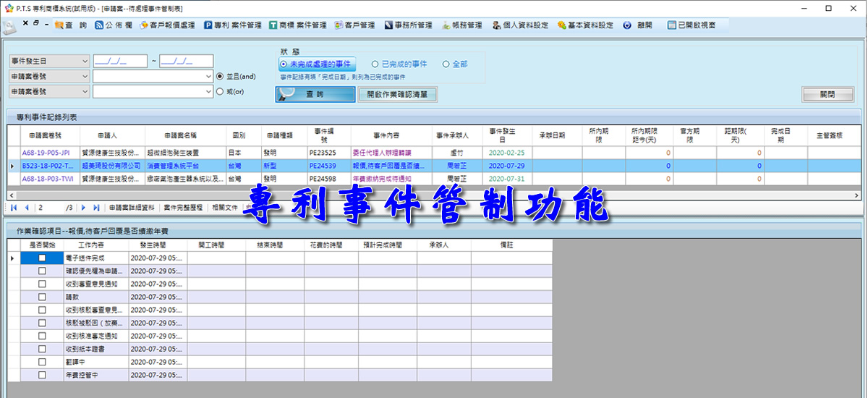Image resolution: width=868 pixels, height=398 pixels.
Task: Open the 查詢 search toolbar icon
Action: [x=71, y=25]
